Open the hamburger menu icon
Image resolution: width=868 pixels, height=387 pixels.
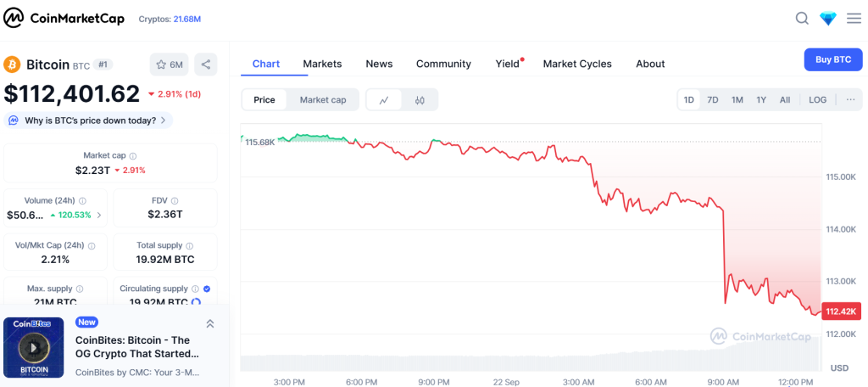pos(854,19)
